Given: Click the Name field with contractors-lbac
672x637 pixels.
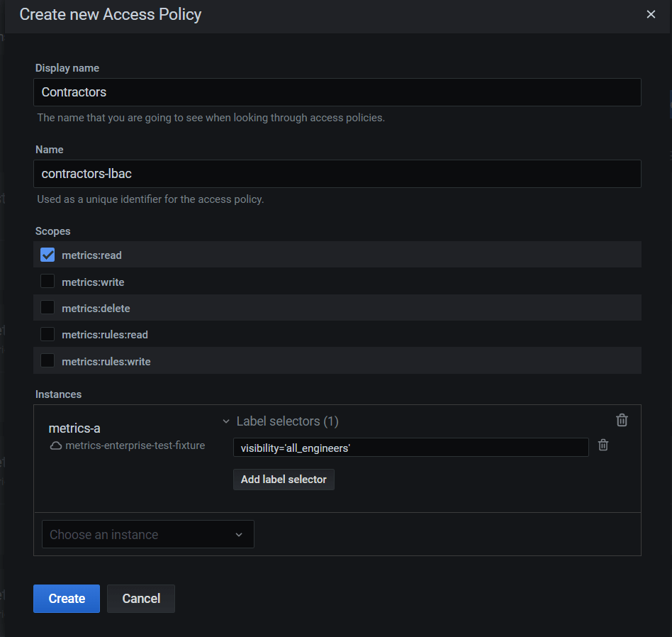Looking at the screenshot, I should click(337, 174).
